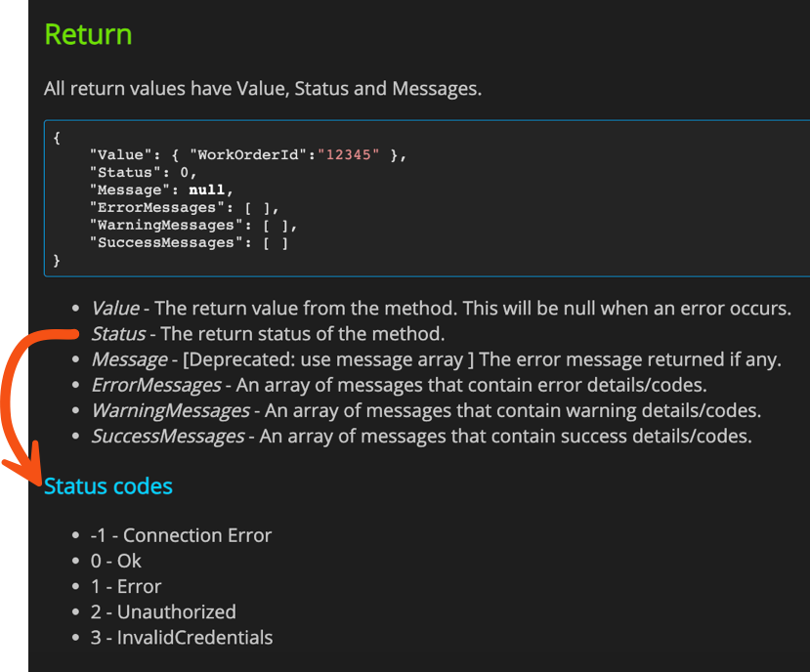Click the -1 Connection Error entry
Viewport: 810px width, 672px height.
coord(181,535)
